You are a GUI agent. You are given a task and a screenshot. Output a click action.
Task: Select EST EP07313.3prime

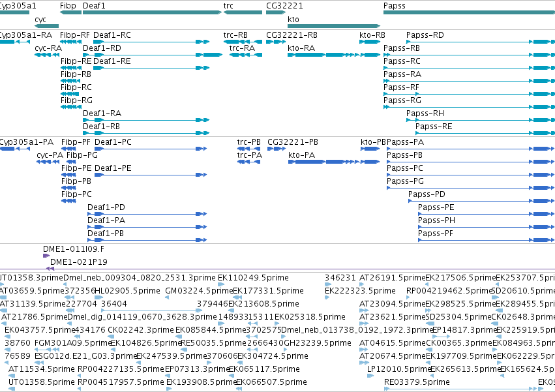[x=168, y=375]
